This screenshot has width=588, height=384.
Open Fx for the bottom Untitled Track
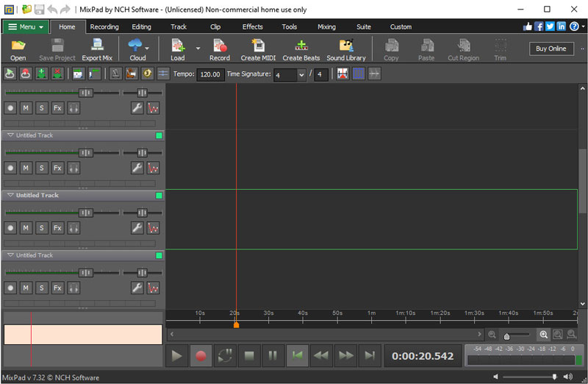click(58, 288)
